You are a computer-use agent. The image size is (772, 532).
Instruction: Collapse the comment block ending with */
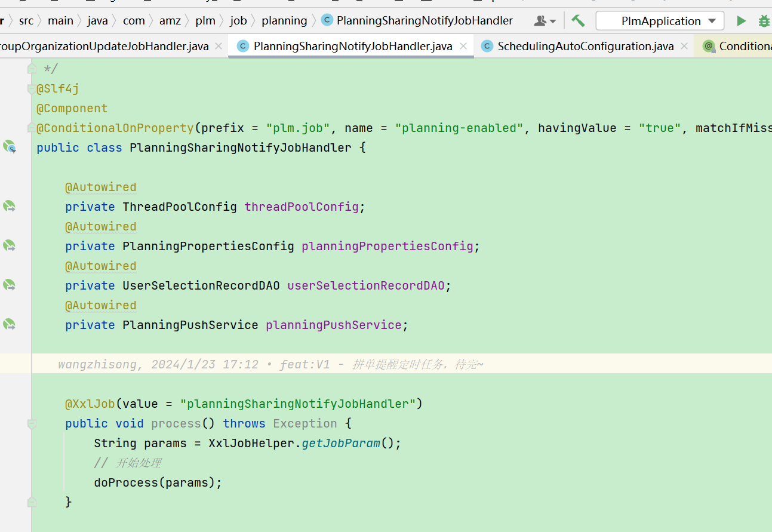[32, 69]
